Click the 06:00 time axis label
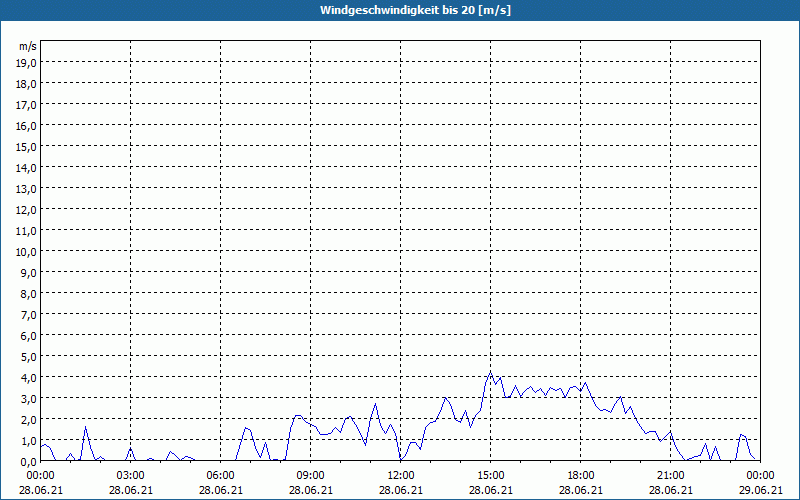The image size is (800, 500). click(x=220, y=476)
